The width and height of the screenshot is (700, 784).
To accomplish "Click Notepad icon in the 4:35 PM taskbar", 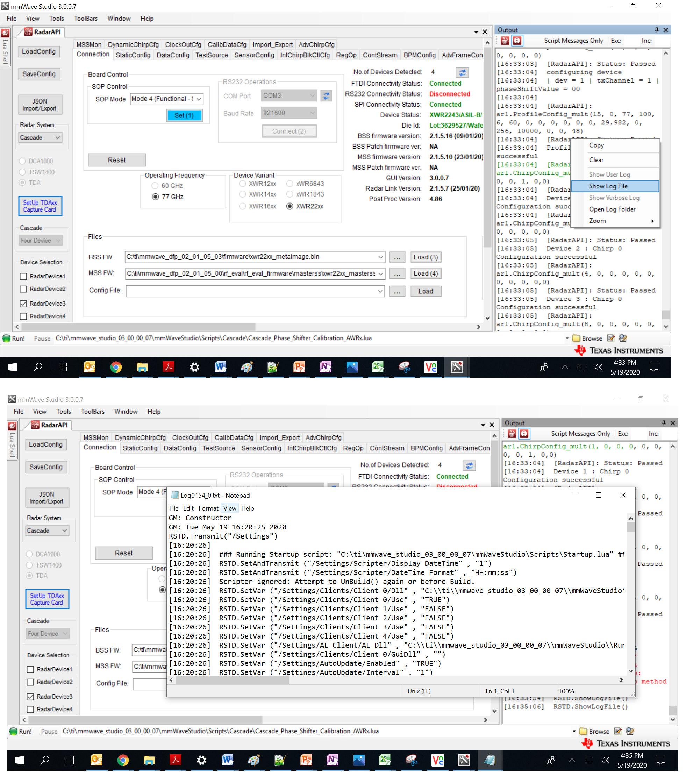I will (x=489, y=760).
